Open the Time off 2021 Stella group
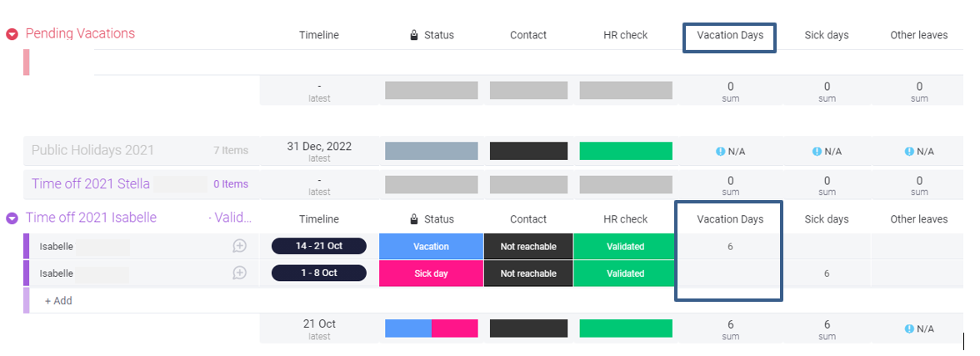980x356 pixels. (x=91, y=183)
